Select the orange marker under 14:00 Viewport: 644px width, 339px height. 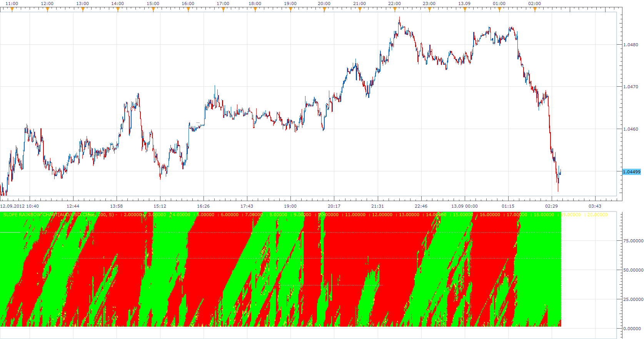(118, 10)
